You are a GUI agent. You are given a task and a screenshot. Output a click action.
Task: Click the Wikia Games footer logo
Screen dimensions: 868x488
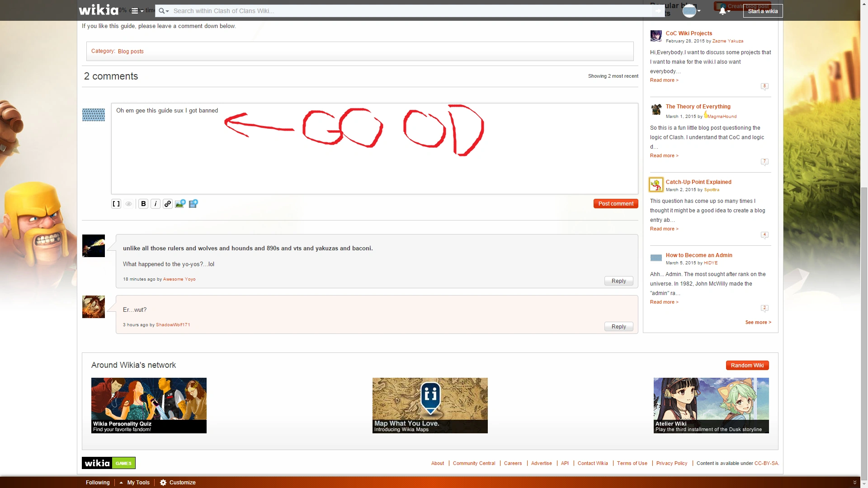coord(108,463)
